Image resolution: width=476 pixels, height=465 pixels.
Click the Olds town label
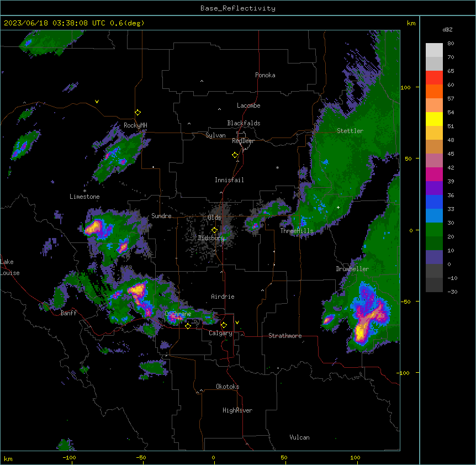pos(214,218)
